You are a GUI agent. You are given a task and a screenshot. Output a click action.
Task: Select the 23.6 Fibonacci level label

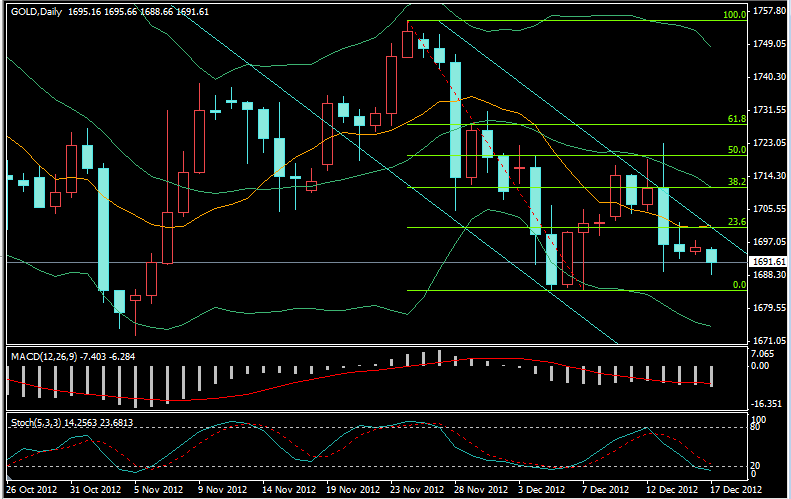(x=737, y=221)
